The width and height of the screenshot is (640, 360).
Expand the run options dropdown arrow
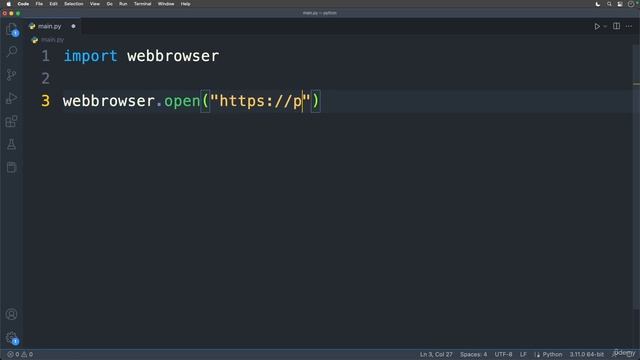tap(605, 26)
